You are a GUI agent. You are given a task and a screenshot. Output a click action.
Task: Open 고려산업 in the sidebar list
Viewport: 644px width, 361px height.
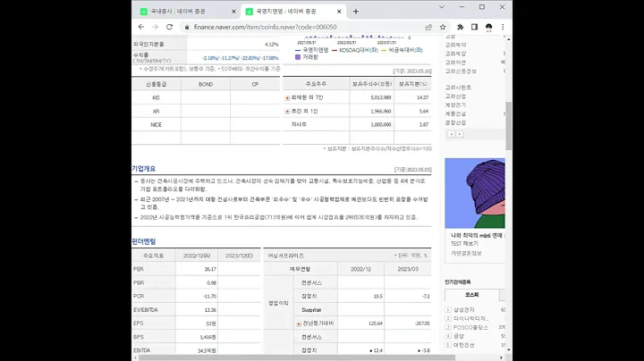click(455, 97)
